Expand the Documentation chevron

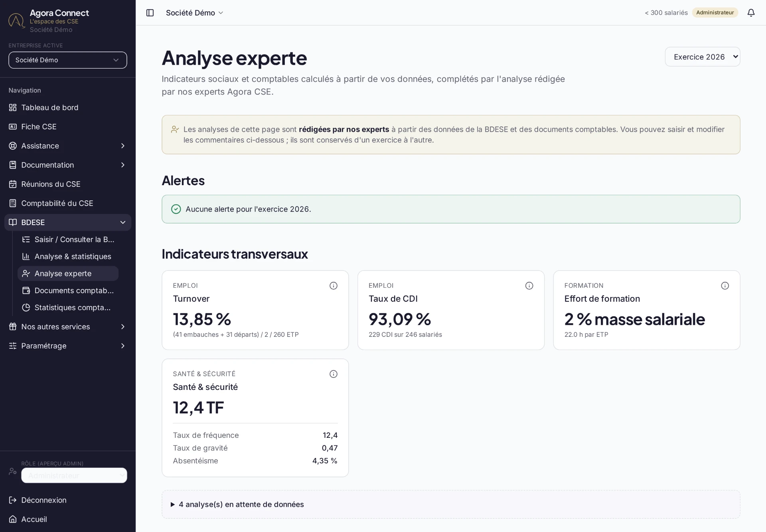pyautogui.click(x=123, y=165)
